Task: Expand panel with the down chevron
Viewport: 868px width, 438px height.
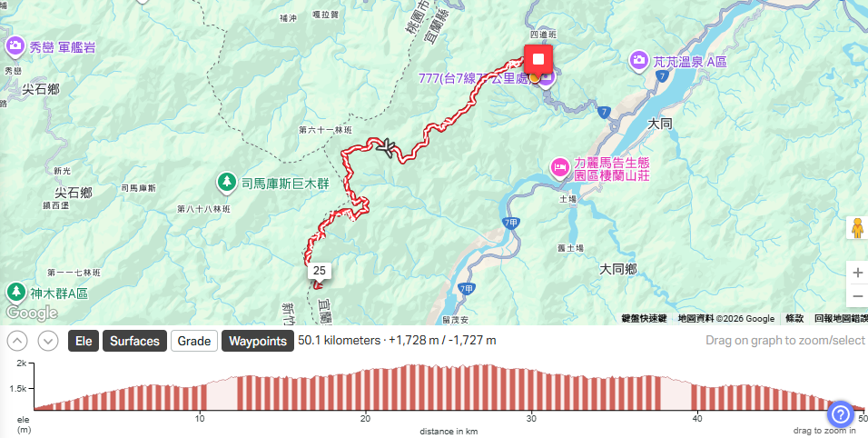Action: (x=48, y=340)
